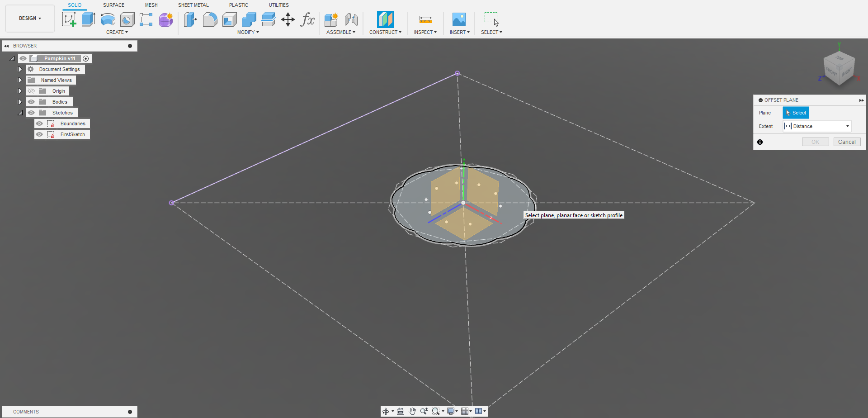Expand the Named Views node
Screen dimensions: 868x418
[20, 80]
